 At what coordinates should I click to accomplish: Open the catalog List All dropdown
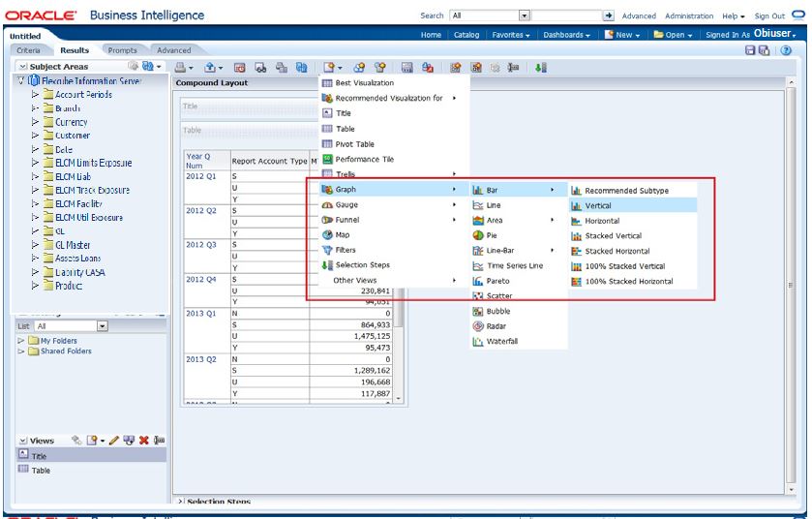coord(102,325)
